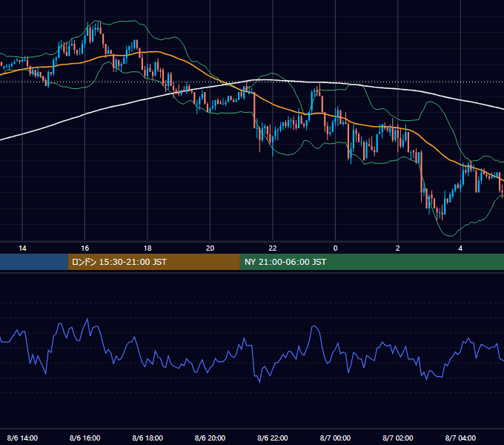
Task: Click the NY 21:00-06:00 JST session bar
Action: click(372, 262)
